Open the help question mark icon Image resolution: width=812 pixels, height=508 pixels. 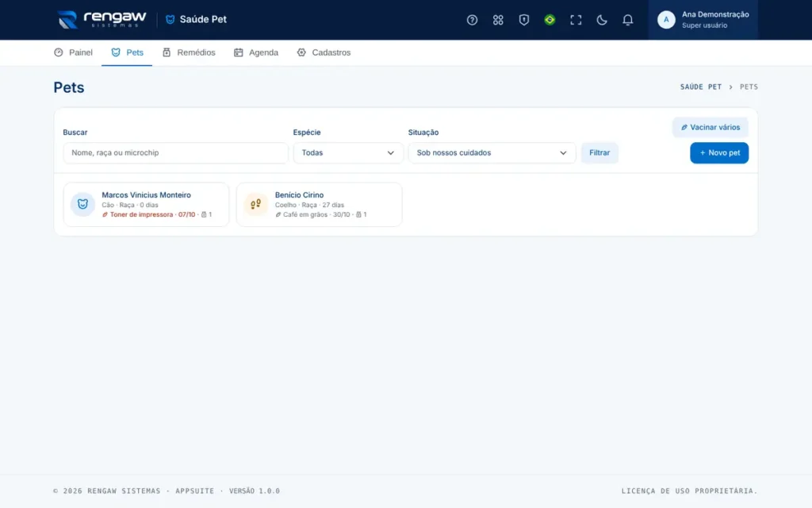(x=472, y=20)
